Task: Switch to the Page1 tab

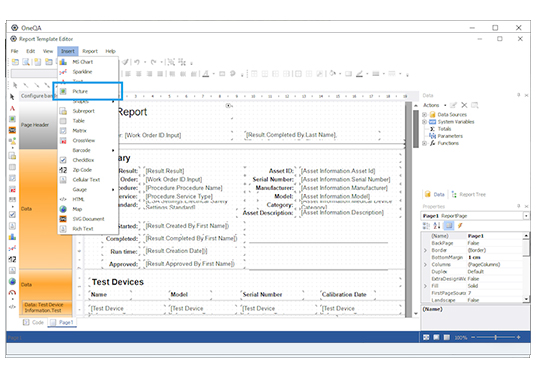Action: (62, 322)
